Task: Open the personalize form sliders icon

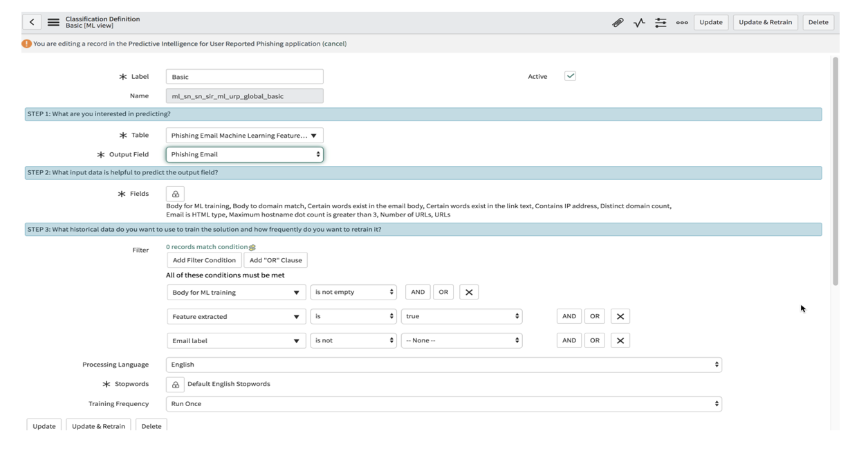Action: 661,23
